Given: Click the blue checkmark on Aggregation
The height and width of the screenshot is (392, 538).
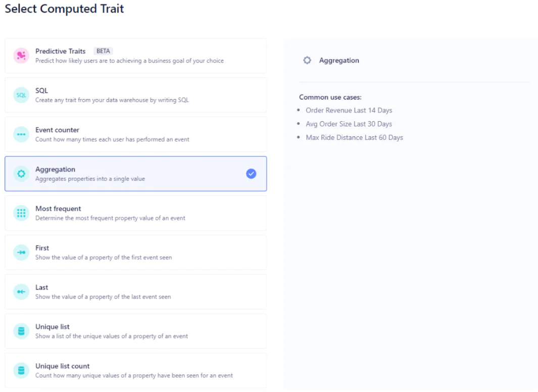Looking at the screenshot, I should click(x=251, y=174).
